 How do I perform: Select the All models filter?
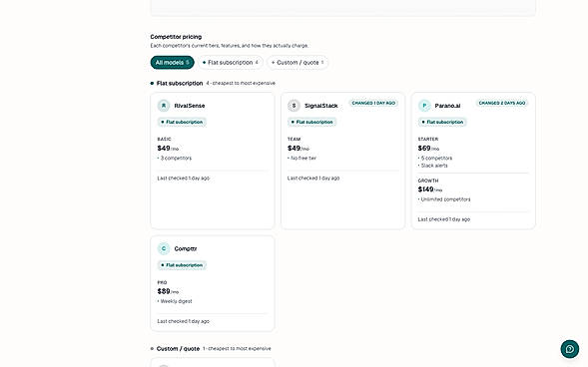[172, 63]
